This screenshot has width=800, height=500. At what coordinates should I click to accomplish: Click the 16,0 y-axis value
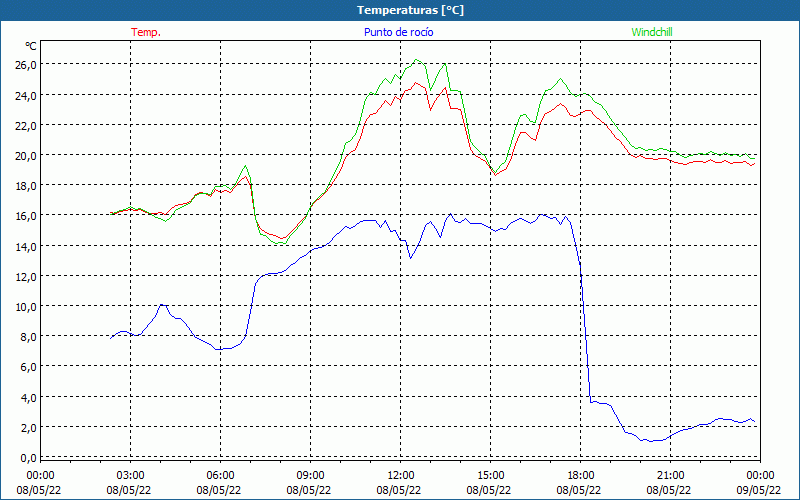point(25,216)
